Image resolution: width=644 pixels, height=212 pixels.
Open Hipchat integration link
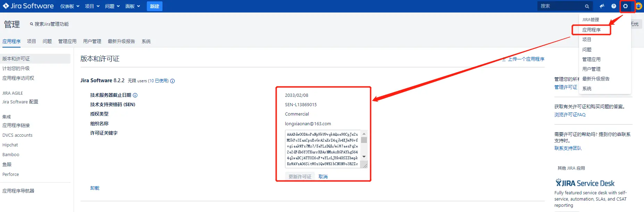point(10,145)
